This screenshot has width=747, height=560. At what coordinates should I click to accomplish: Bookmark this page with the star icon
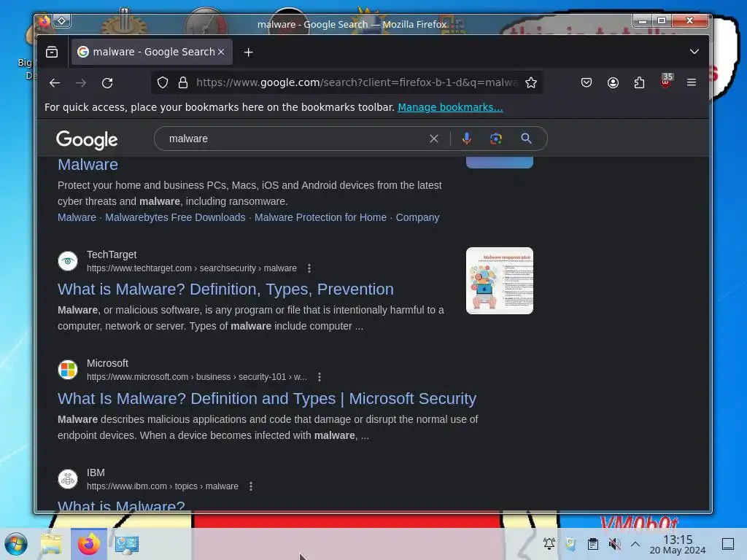click(x=531, y=83)
